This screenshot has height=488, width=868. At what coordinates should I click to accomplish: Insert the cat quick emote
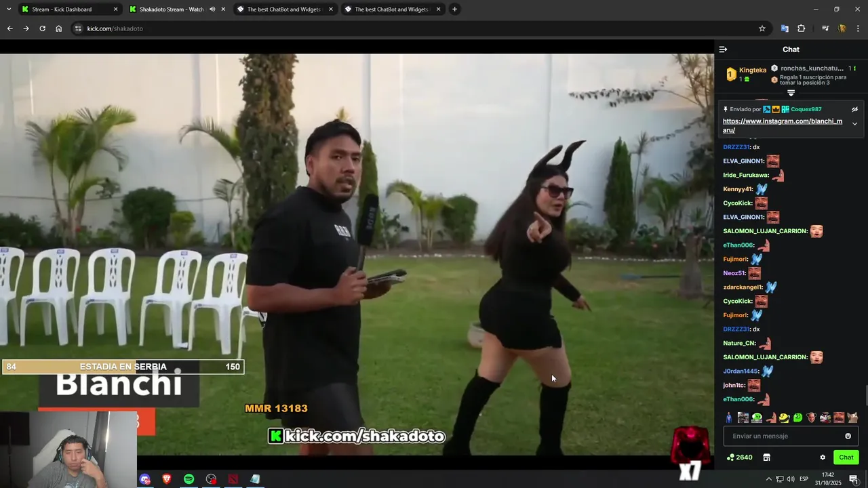[x=852, y=418]
